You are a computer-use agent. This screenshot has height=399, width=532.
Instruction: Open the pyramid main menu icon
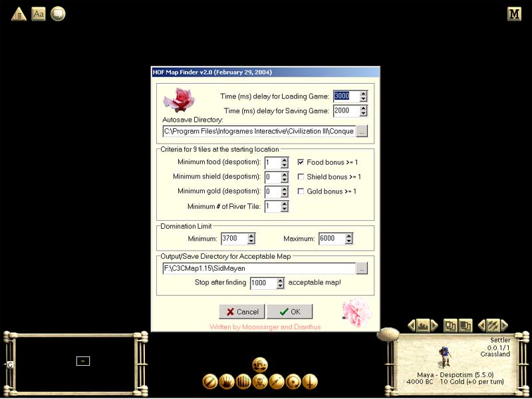point(19,14)
